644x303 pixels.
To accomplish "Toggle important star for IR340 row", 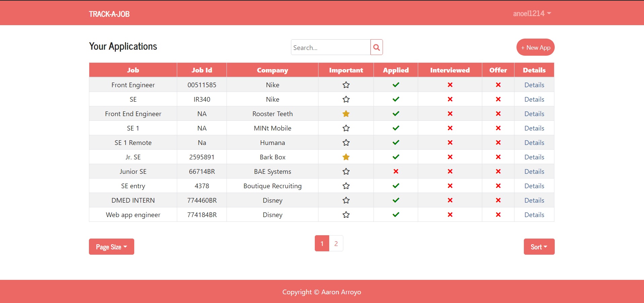I will pos(346,99).
